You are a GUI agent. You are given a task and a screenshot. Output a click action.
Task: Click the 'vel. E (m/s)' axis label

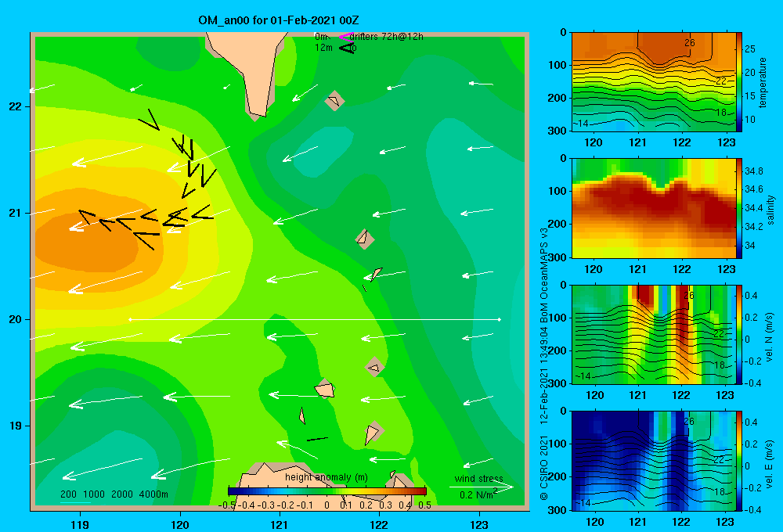coord(770,464)
